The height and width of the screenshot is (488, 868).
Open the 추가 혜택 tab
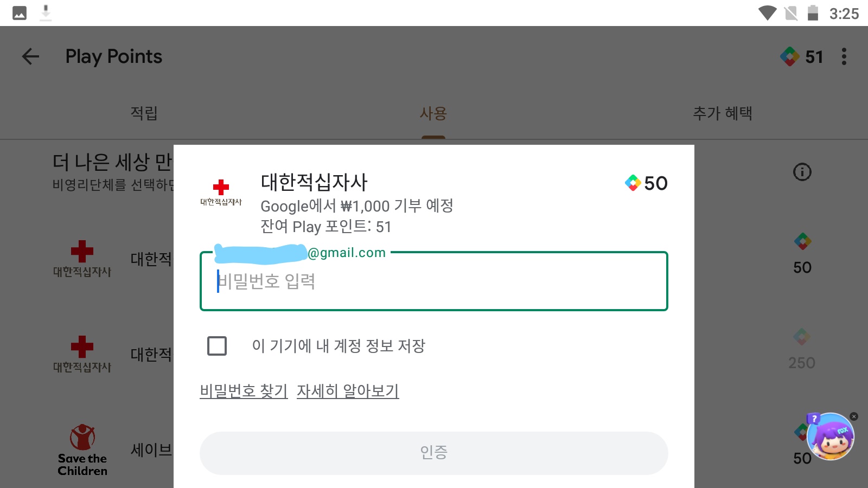(723, 113)
